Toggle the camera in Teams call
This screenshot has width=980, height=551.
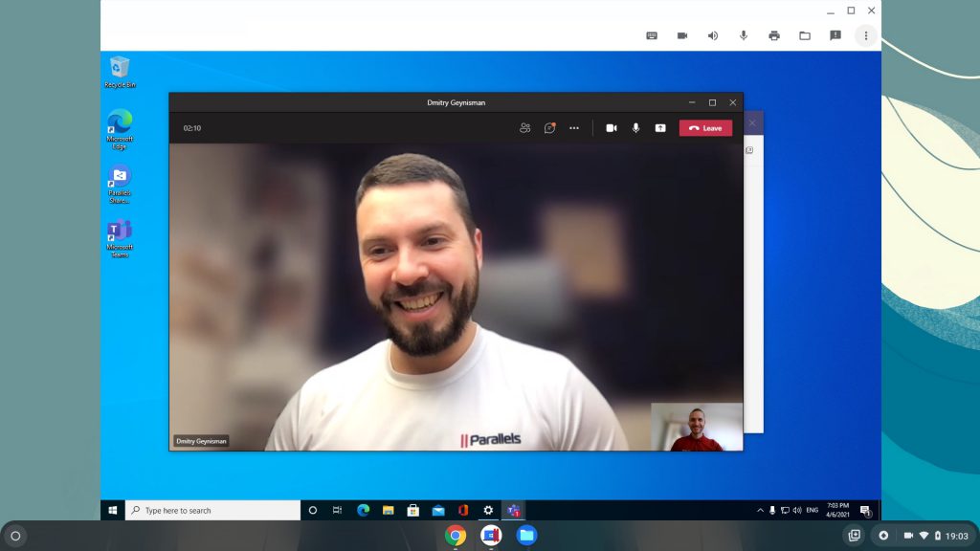point(612,128)
